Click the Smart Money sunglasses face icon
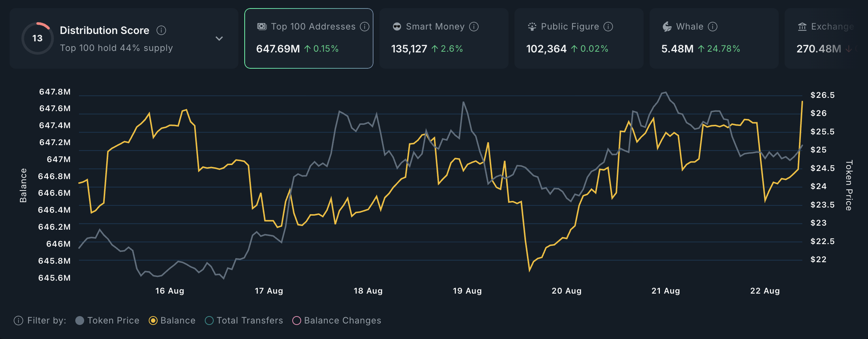Screen dimensions: 868x339 [397, 27]
